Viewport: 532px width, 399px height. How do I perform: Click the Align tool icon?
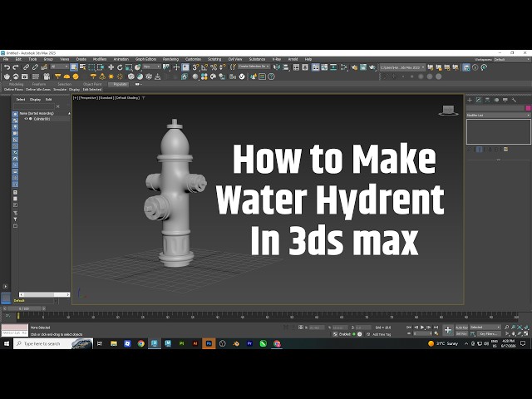(286, 67)
